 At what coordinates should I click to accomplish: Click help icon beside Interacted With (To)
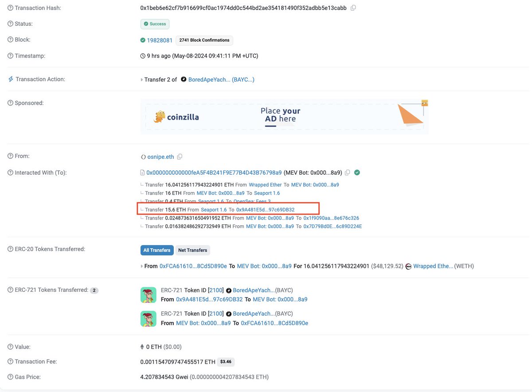11,172
